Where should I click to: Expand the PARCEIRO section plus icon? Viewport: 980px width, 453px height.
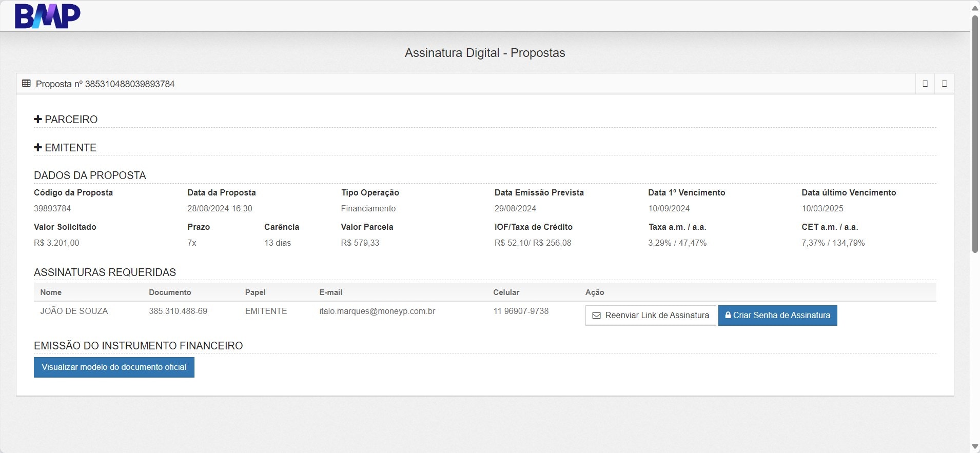(38, 119)
